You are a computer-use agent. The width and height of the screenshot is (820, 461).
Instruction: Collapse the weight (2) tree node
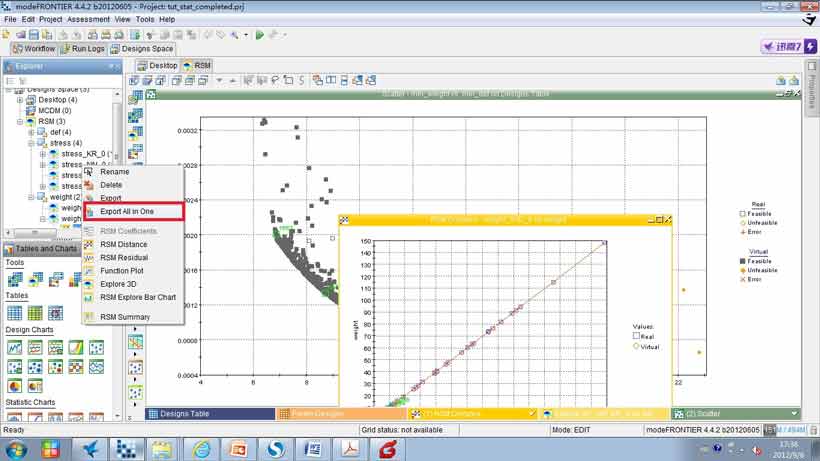click(x=31, y=197)
